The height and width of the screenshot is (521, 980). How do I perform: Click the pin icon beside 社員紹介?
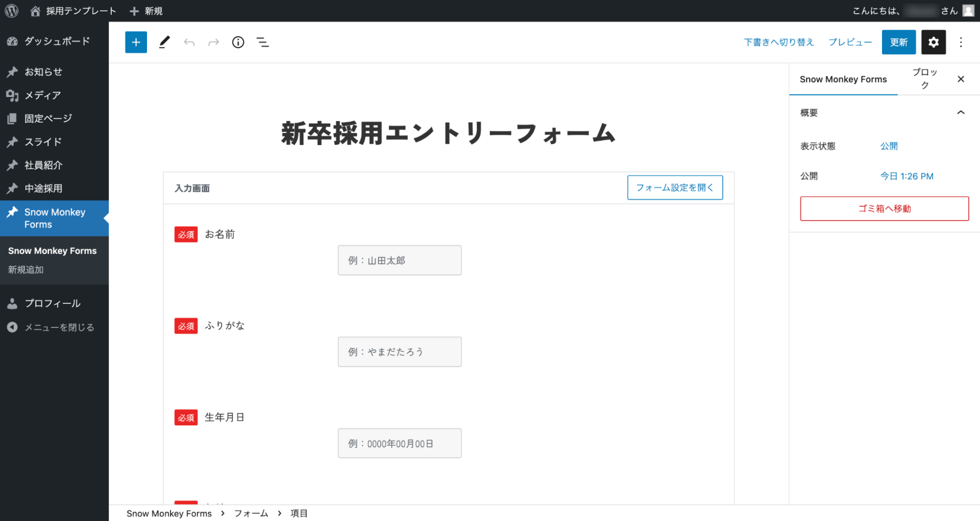click(12, 165)
